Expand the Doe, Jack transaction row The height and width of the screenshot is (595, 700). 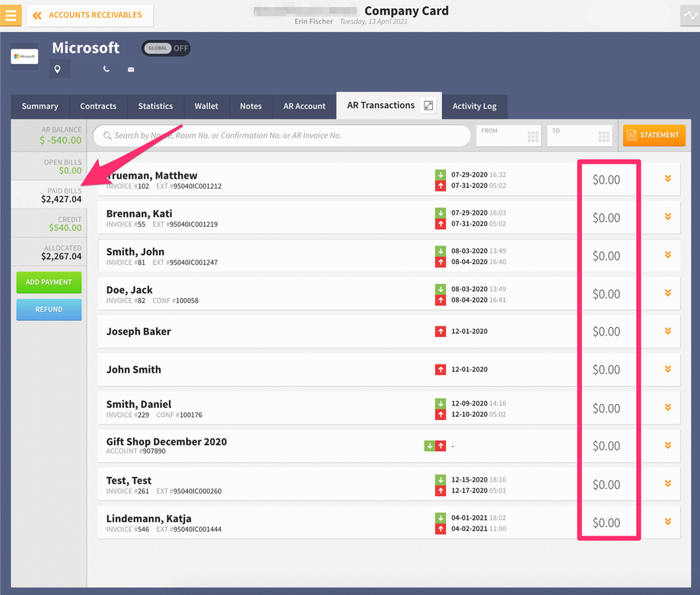pyautogui.click(x=668, y=293)
